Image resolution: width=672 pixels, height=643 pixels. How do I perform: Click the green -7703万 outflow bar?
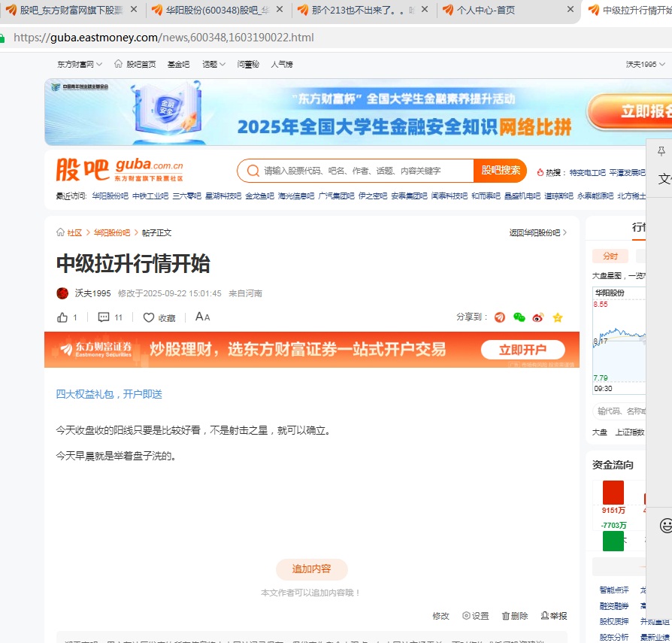coord(613,541)
